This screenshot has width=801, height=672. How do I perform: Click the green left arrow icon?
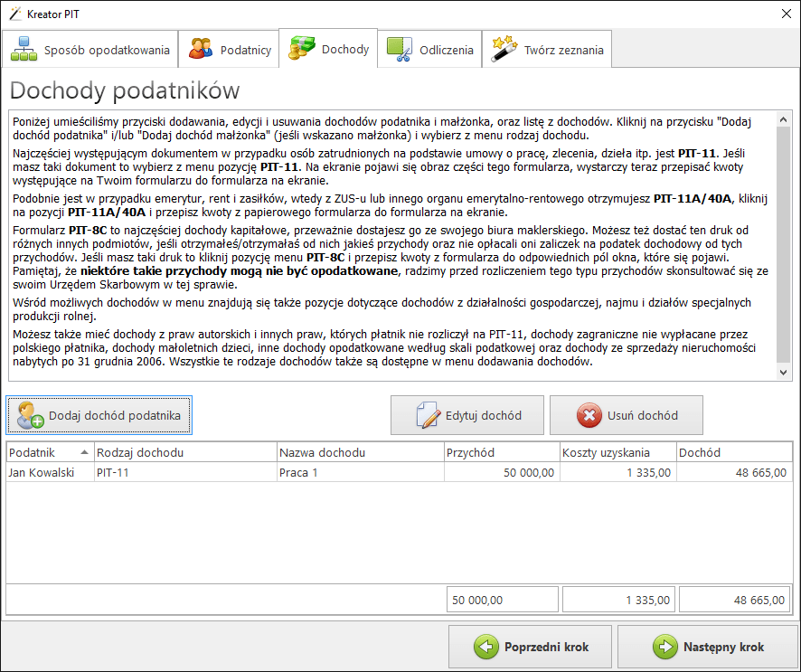487,647
